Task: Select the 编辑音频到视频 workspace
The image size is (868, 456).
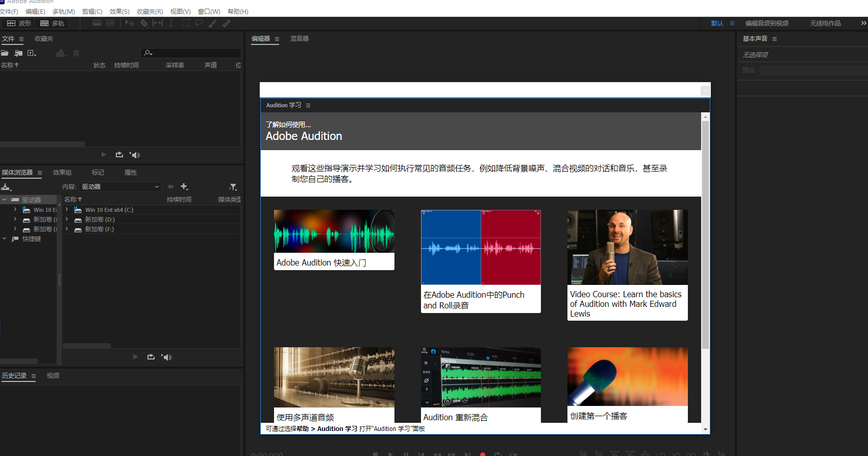Action: click(x=767, y=23)
